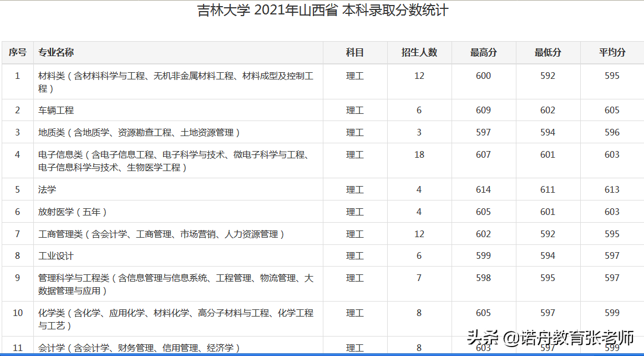Viewport: 644px width, 356px height.
Task: Click row number 6 in 序号 column
Action: coord(17,212)
